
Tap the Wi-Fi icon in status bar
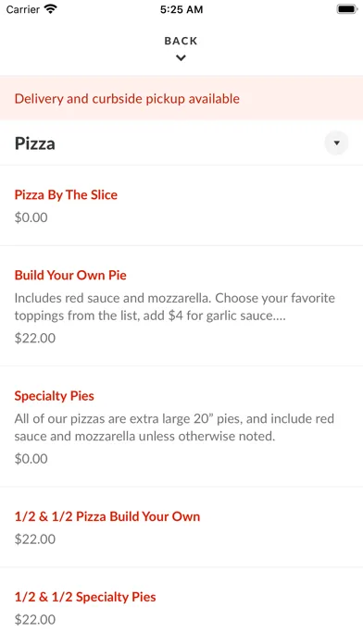click(x=51, y=8)
